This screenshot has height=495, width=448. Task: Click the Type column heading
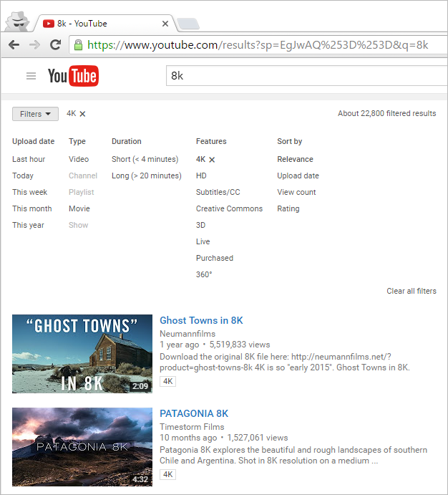click(77, 141)
